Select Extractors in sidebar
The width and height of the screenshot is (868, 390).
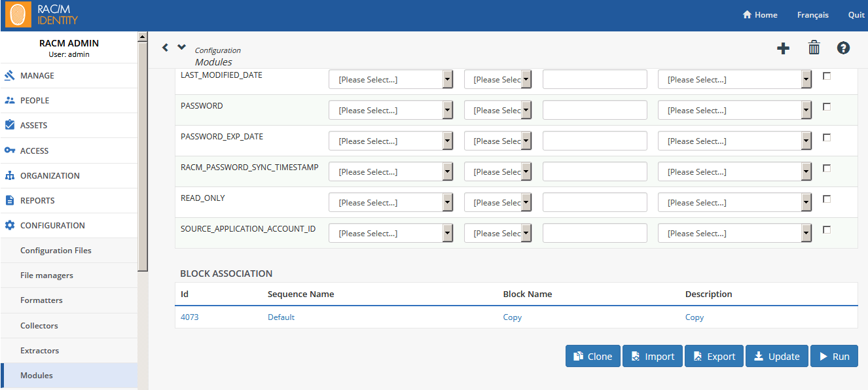pos(69,351)
